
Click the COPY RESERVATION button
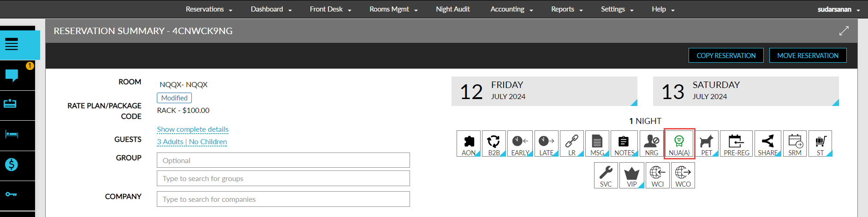pos(726,55)
